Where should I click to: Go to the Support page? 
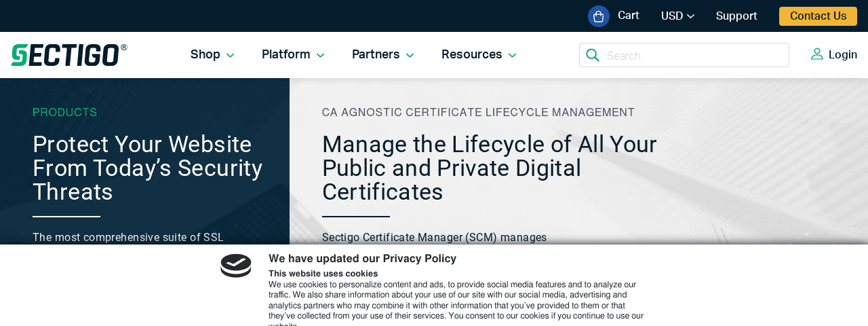(x=736, y=16)
